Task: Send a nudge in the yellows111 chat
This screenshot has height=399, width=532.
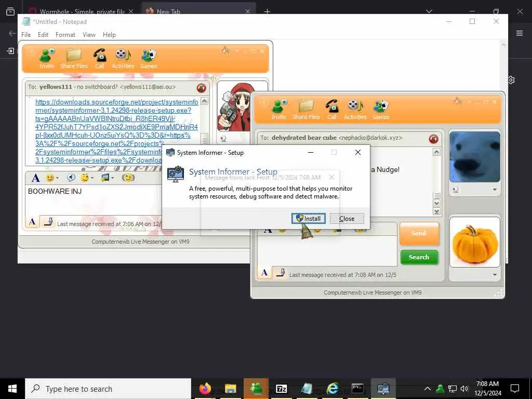Action: (128, 178)
